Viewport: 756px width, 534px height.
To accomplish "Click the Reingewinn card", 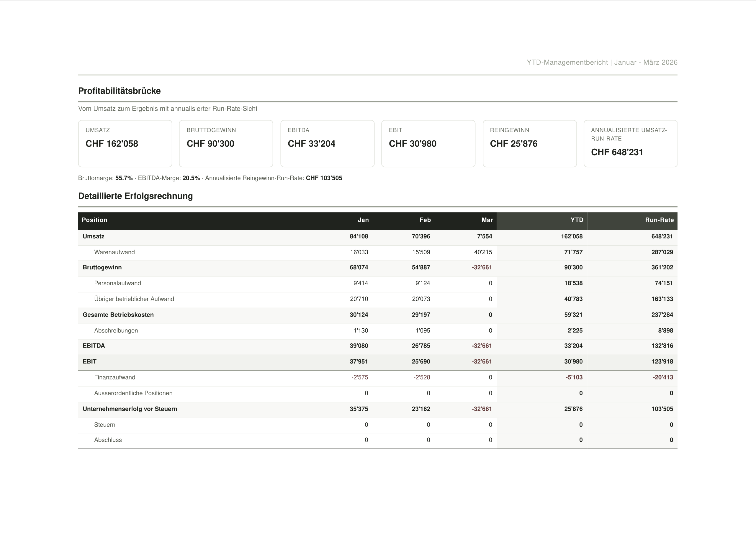I will pyautogui.click(x=529, y=144).
